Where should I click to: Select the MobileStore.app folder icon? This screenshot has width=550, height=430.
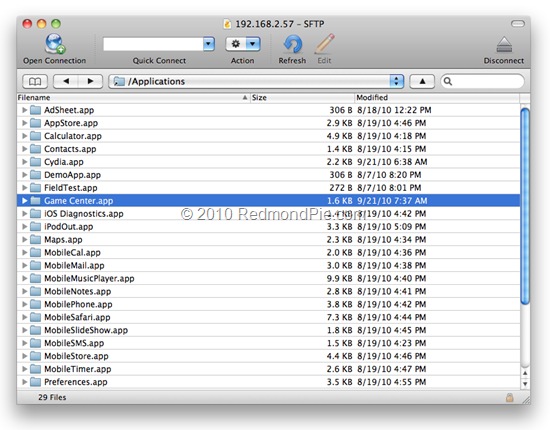(x=35, y=356)
